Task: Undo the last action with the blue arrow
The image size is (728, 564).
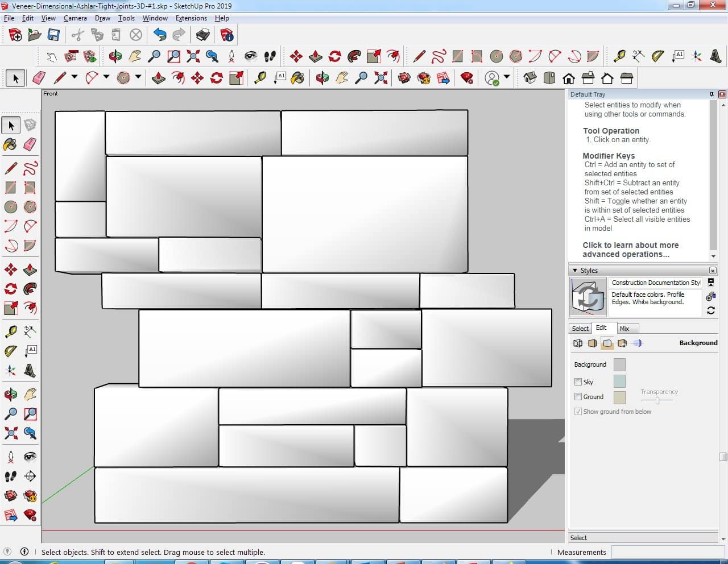Action: [160, 35]
